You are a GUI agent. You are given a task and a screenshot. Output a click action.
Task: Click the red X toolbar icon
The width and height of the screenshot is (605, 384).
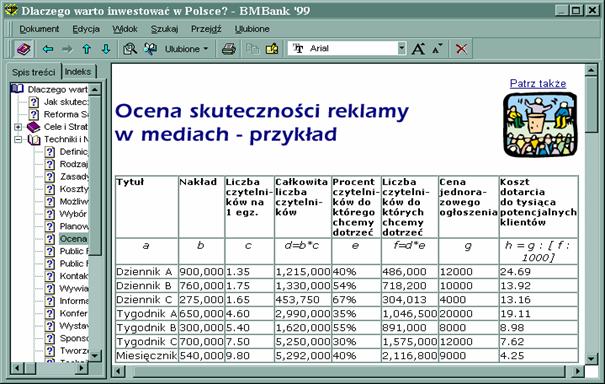point(461,49)
